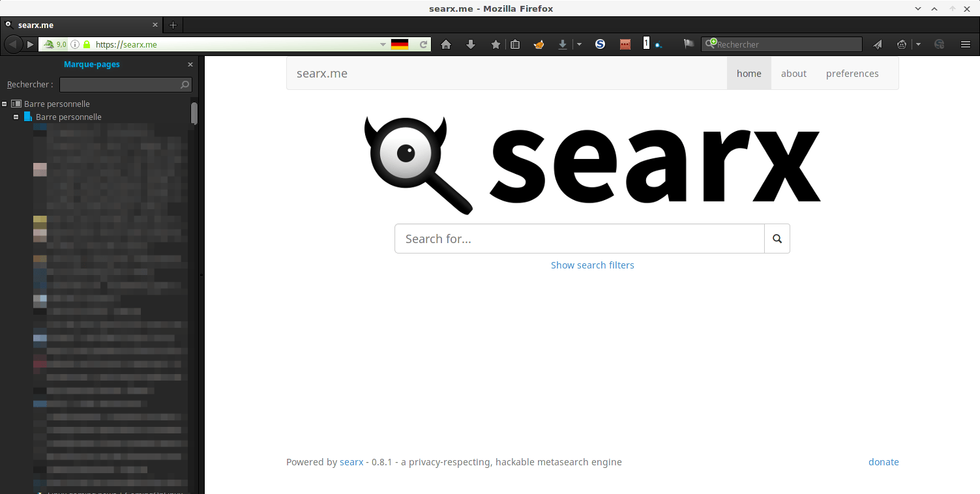Open the green 9,0 rating badge in the address bar
The width and height of the screenshot is (980, 494).
tap(55, 44)
